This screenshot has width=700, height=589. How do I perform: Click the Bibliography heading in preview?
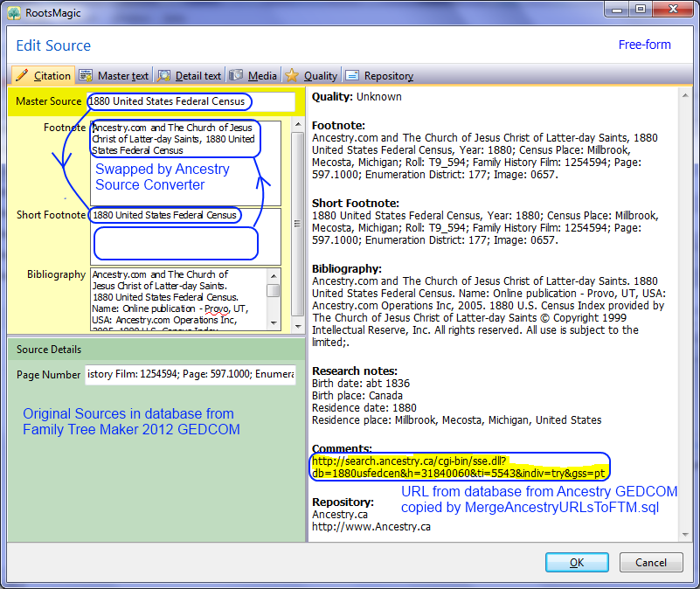pos(347,269)
